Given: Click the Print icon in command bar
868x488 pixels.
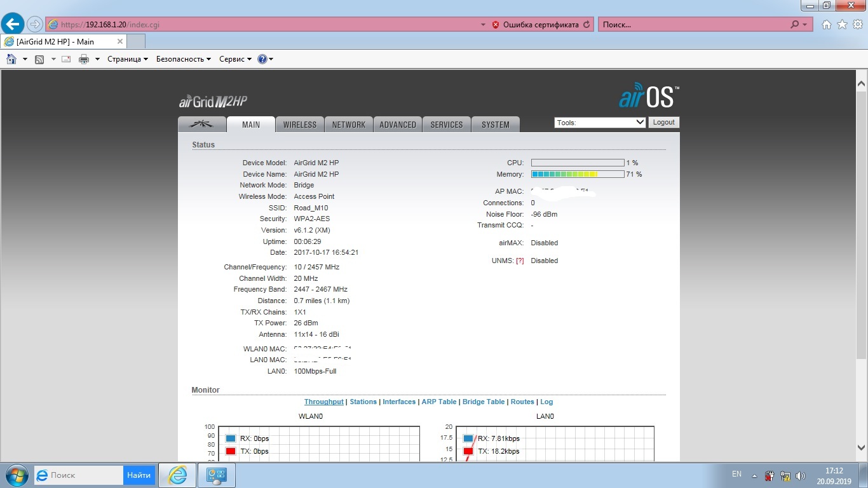Looking at the screenshot, I should pos(84,59).
